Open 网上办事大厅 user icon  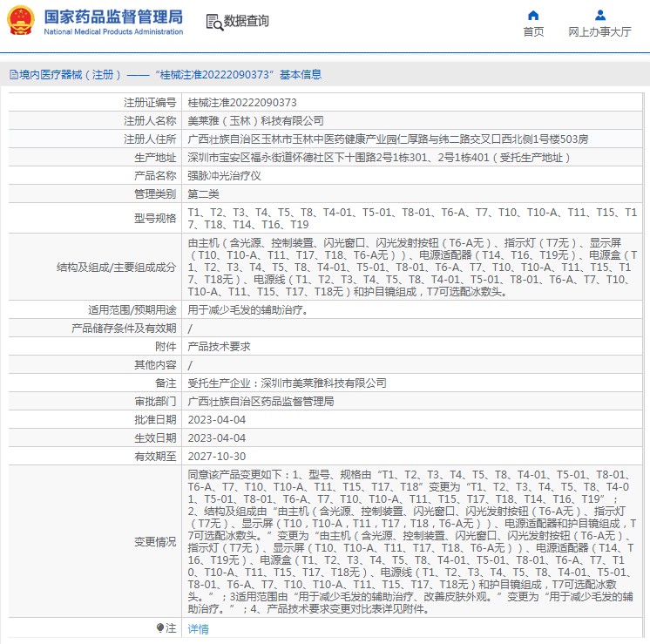click(x=599, y=16)
